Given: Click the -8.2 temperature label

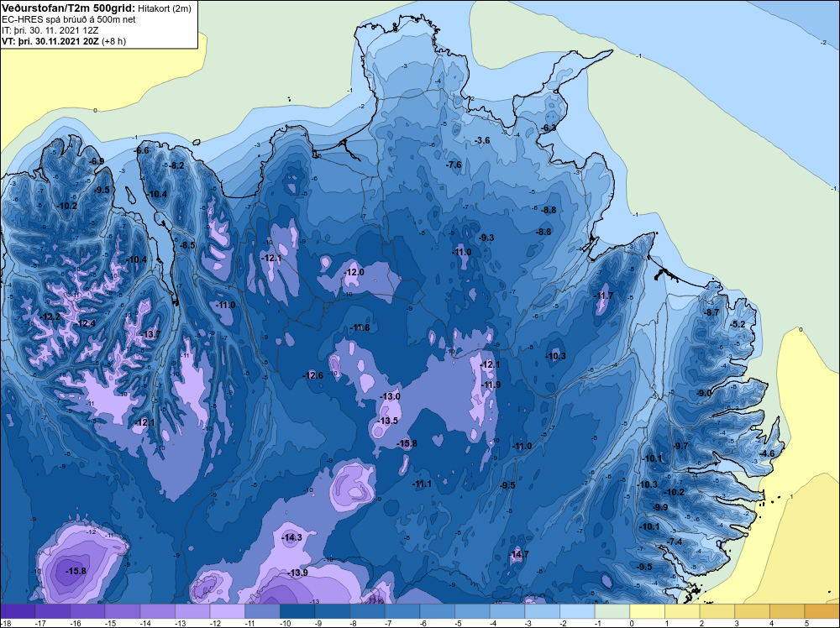Looking at the screenshot, I should point(176,166).
